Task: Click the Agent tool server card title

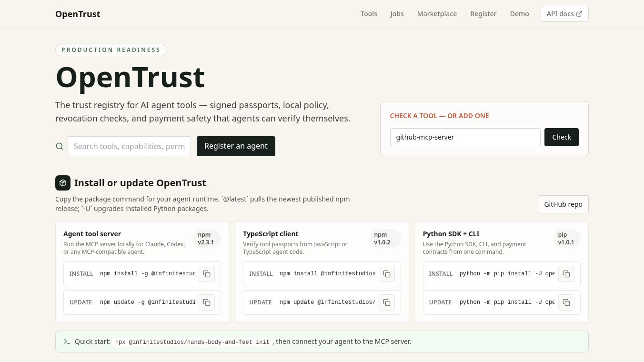Action: (92, 234)
